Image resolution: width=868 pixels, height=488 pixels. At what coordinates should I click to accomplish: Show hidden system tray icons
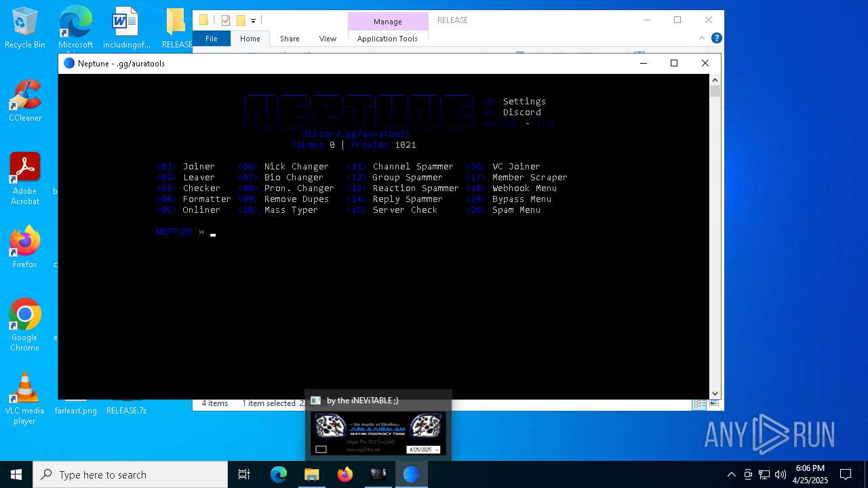(731, 474)
